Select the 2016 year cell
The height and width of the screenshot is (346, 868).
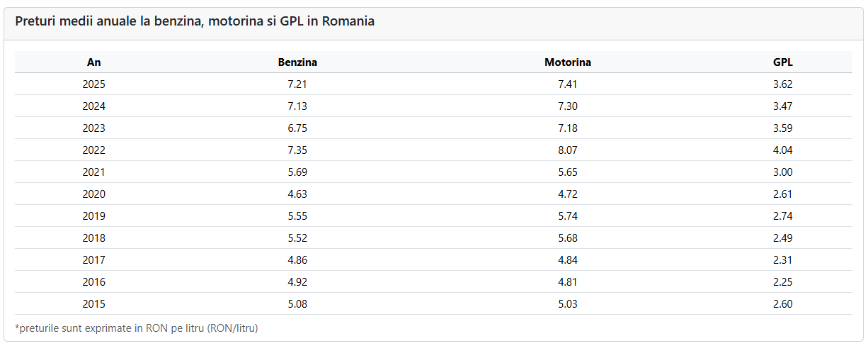coord(93,282)
